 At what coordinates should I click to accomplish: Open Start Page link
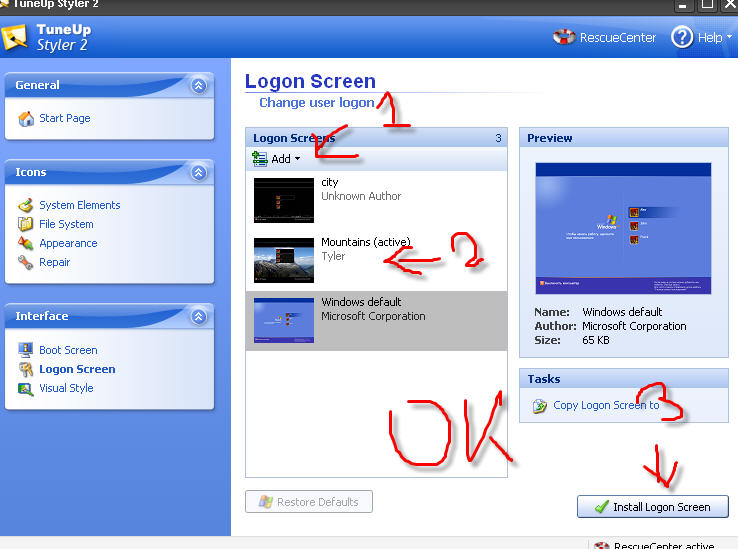[64, 119]
